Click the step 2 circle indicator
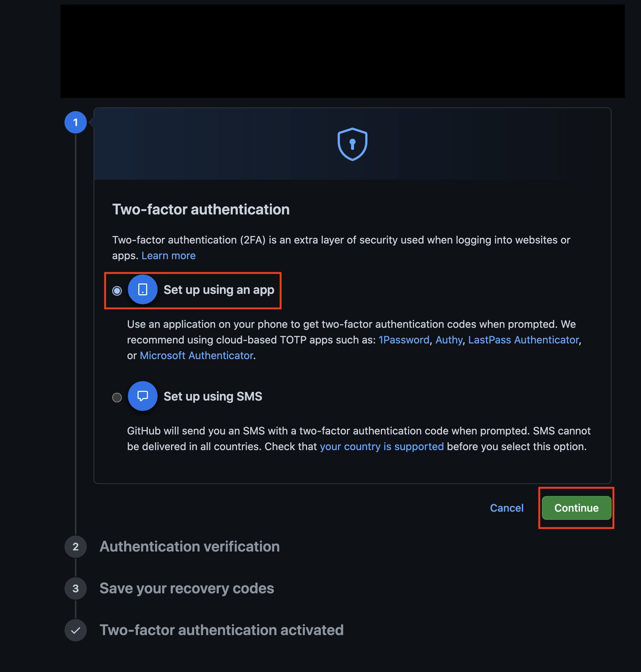The height and width of the screenshot is (672, 641). 75,547
